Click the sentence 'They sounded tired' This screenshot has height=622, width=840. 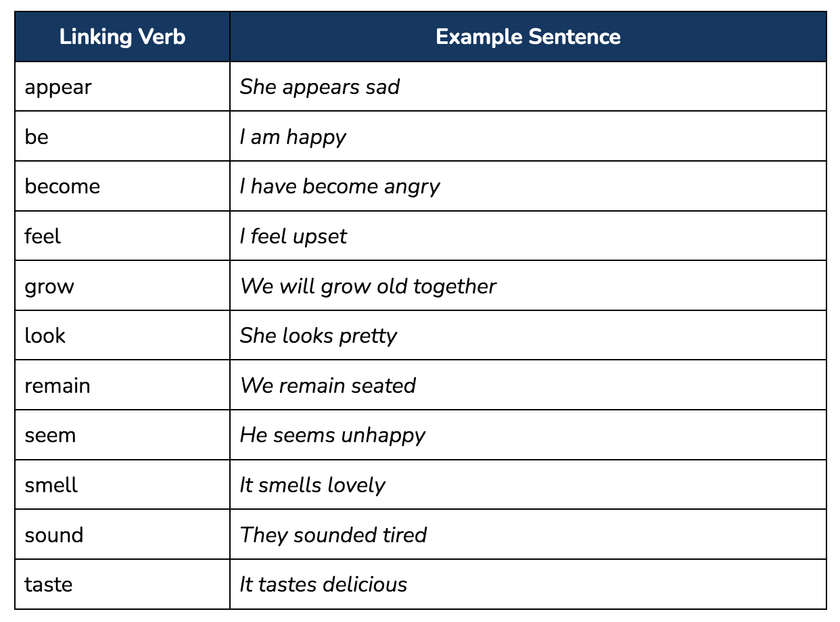click(x=333, y=535)
